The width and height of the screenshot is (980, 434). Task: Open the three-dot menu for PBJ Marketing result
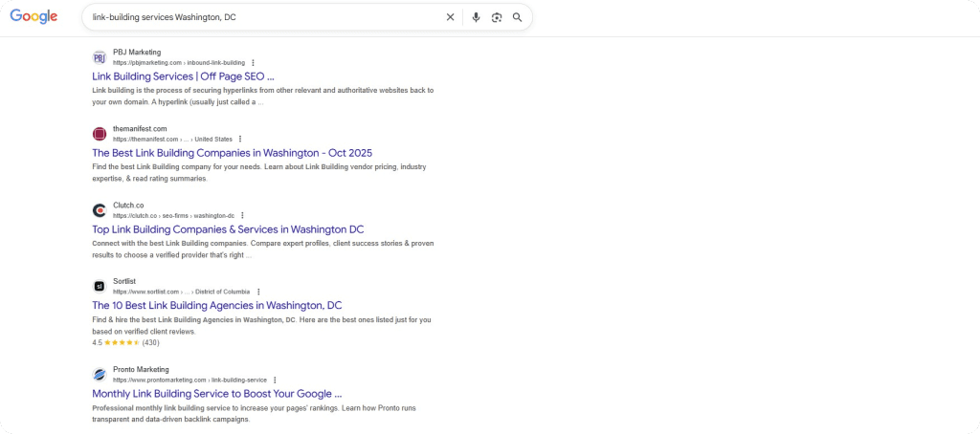253,63
